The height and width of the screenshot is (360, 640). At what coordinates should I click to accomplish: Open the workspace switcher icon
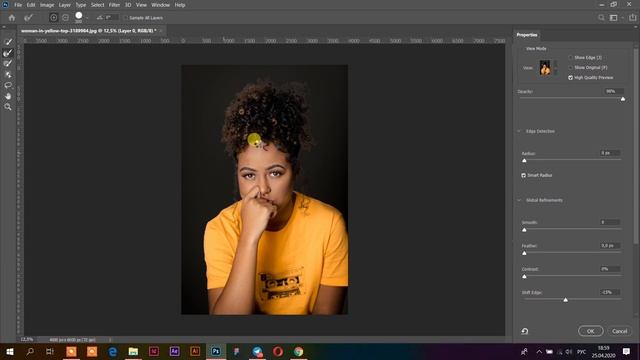click(613, 18)
